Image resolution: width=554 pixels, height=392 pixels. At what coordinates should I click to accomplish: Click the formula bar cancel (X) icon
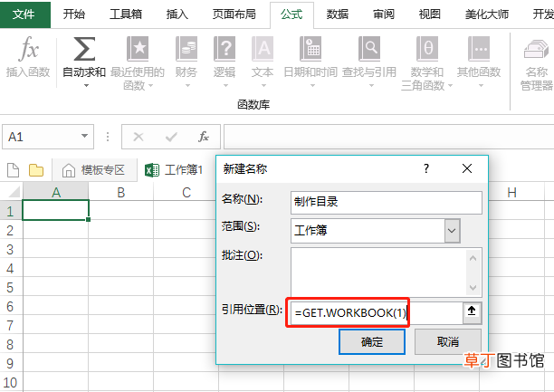(138, 137)
